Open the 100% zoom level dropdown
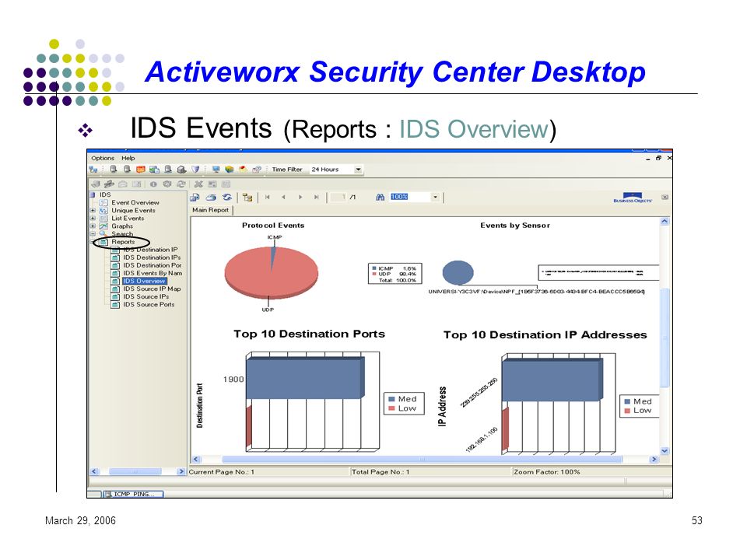 [x=435, y=197]
